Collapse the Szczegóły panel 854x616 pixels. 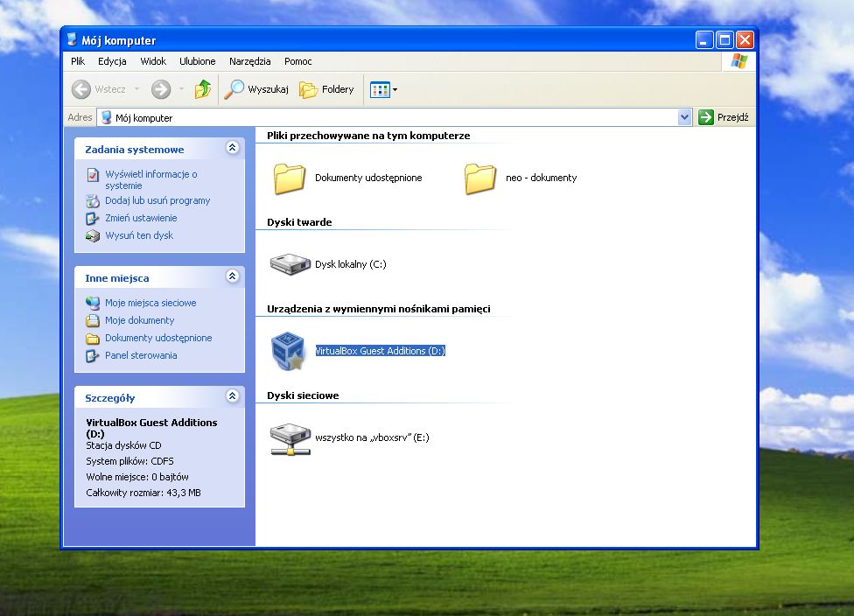click(x=233, y=396)
